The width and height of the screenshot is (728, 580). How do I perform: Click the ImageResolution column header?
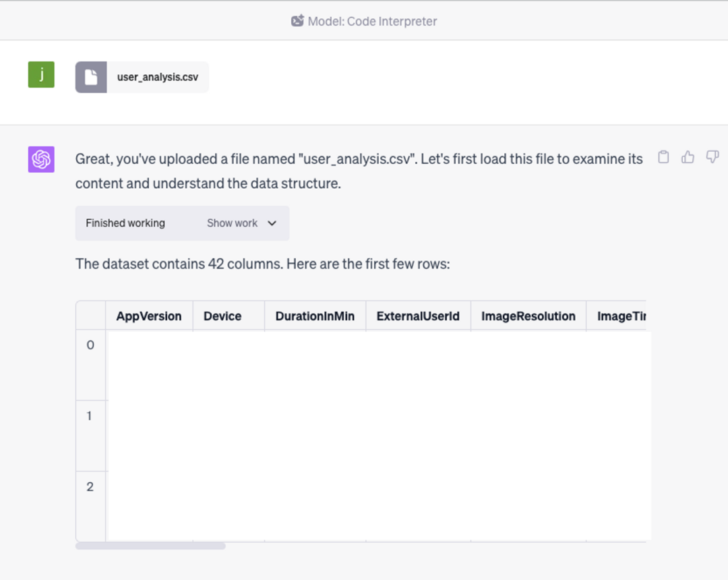[528, 316]
